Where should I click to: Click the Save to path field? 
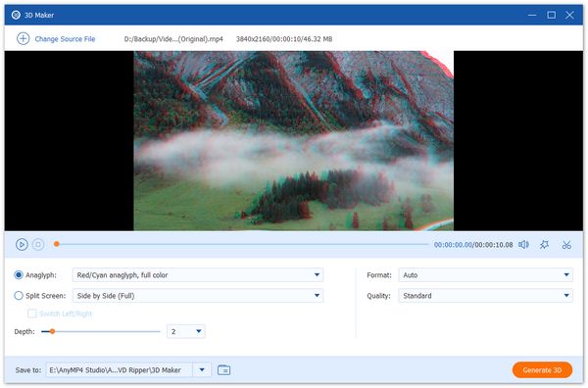(x=120, y=370)
